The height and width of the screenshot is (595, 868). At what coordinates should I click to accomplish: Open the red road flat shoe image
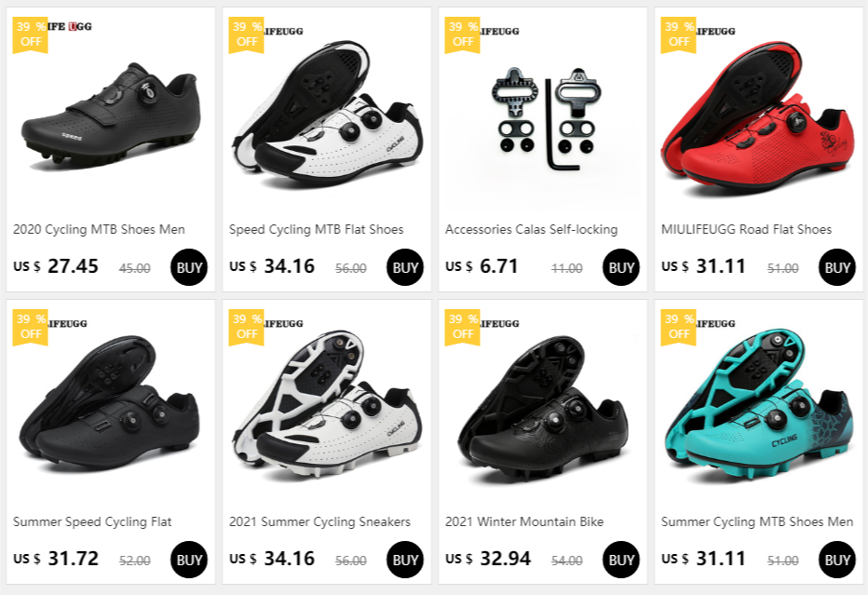[x=758, y=114]
